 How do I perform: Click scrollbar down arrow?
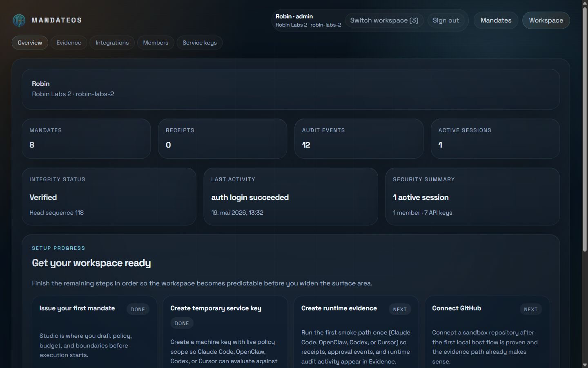coord(585,365)
